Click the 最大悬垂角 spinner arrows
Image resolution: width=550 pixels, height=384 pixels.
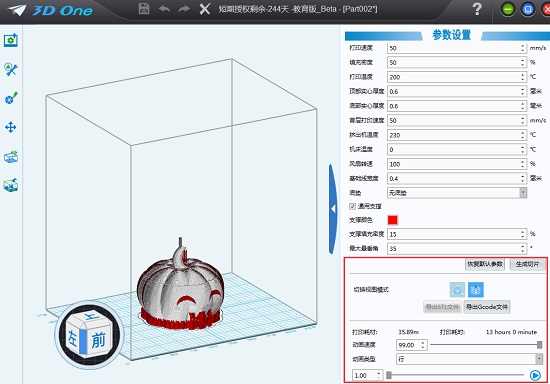pos(523,249)
